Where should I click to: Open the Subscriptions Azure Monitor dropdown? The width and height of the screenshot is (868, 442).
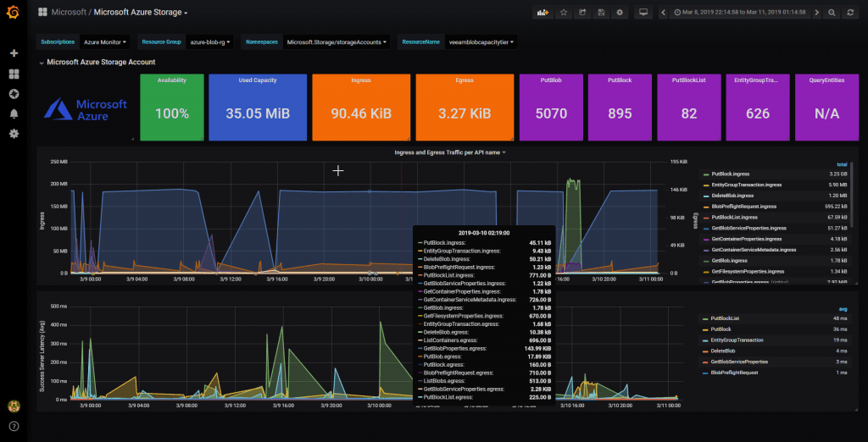[x=105, y=41]
